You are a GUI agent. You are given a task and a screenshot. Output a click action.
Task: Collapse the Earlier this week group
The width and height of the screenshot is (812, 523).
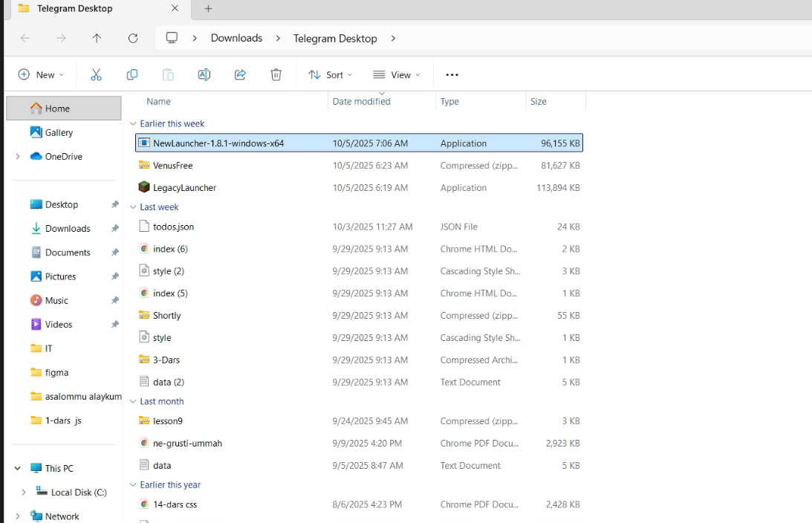pos(133,124)
